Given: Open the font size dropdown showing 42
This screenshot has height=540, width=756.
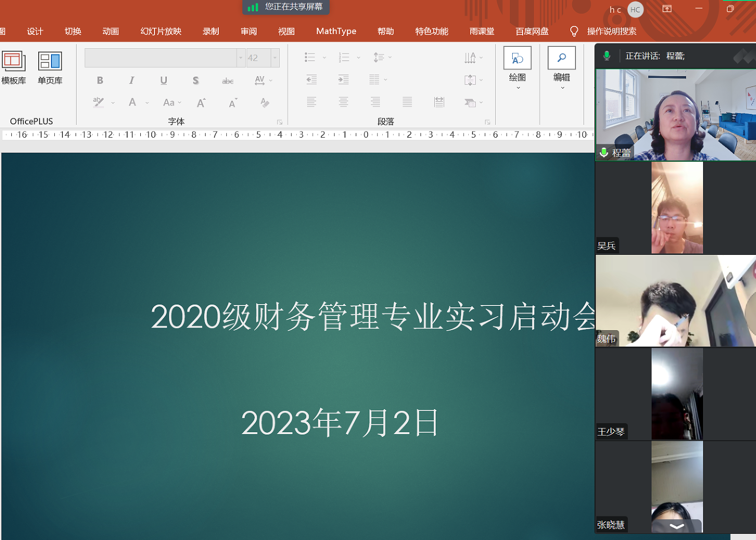Looking at the screenshot, I should point(275,58).
